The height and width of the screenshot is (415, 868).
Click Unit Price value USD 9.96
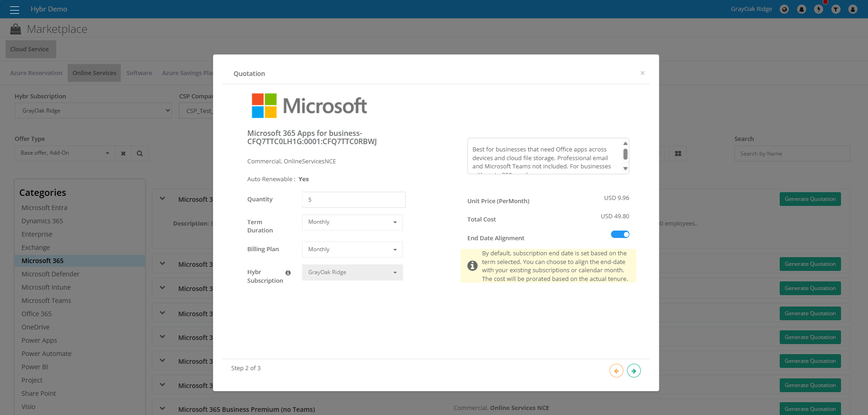(x=616, y=198)
